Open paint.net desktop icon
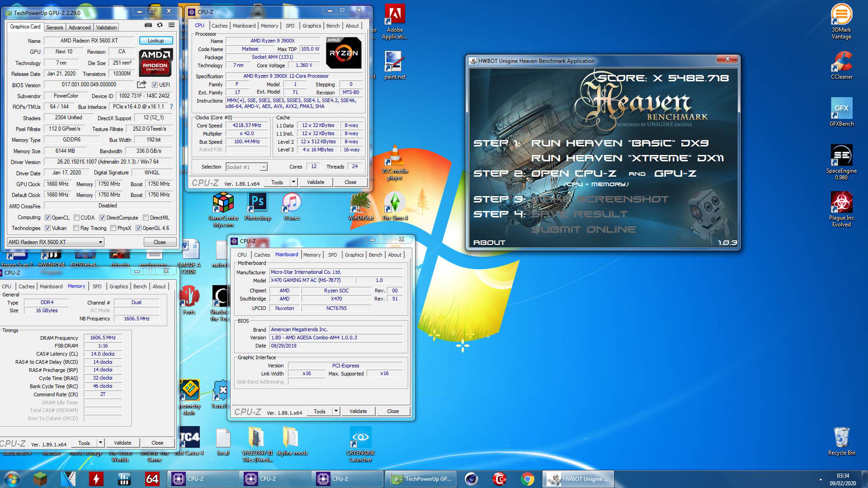 pyautogui.click(x=395, y=65)
